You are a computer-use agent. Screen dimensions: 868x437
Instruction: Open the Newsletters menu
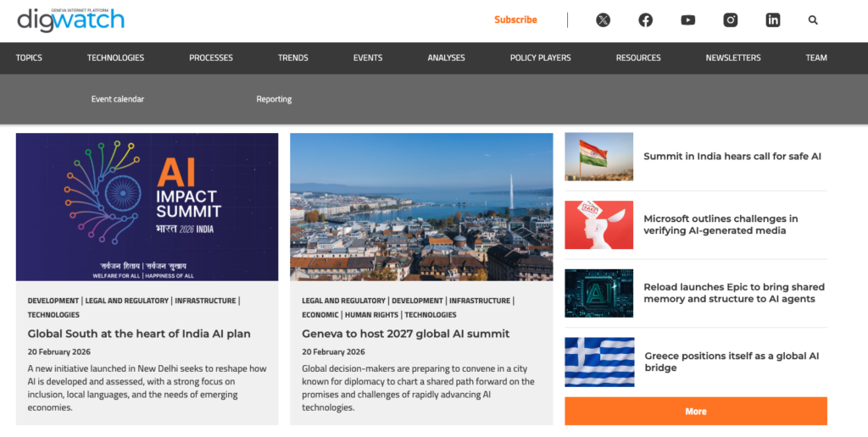[x=733, y=58]
